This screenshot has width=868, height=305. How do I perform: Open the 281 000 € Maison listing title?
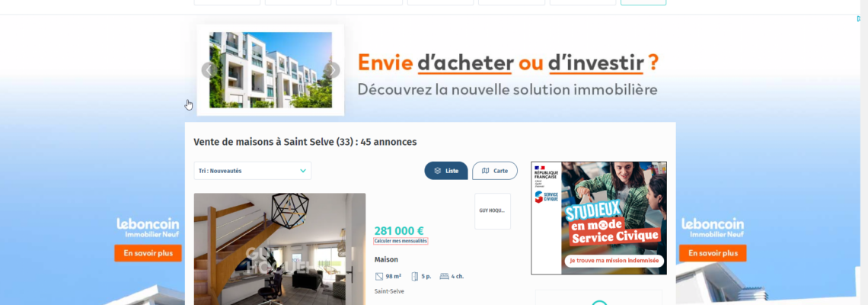[386, 259]
